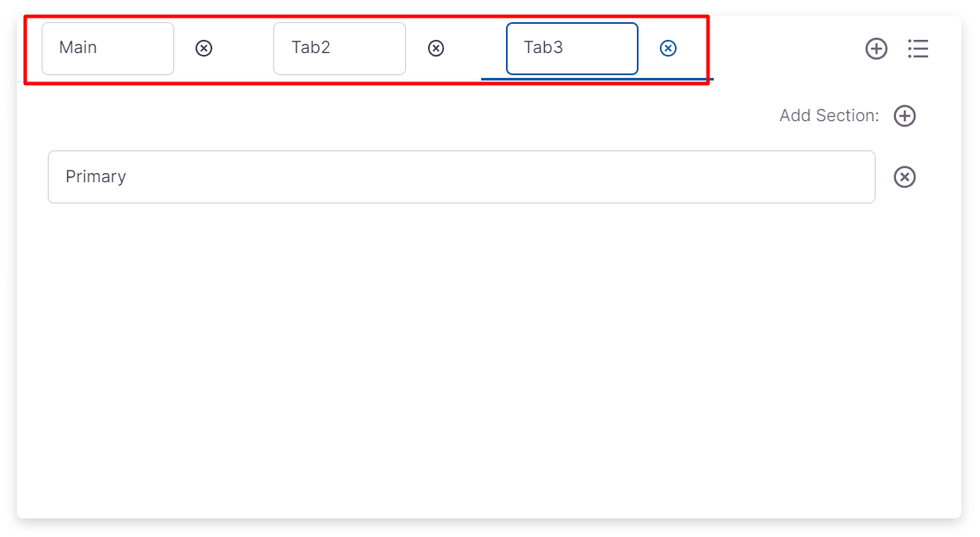980x537 pixels.
Task: Close the active Tab3 tab
Action: click(x=669, y=49)
